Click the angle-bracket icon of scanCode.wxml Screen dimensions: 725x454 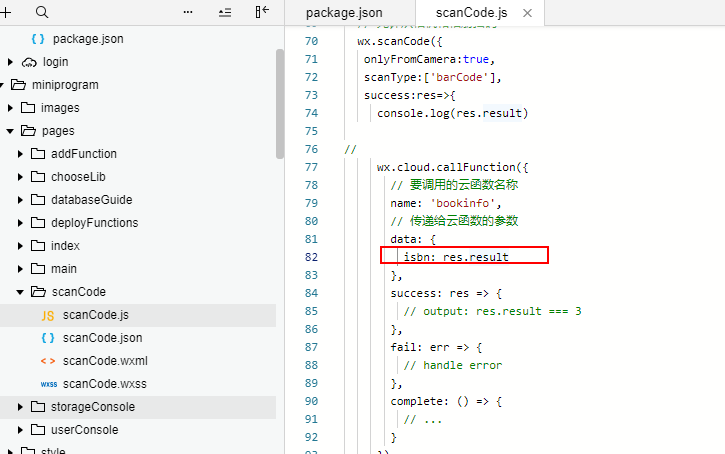coord(48,361)
